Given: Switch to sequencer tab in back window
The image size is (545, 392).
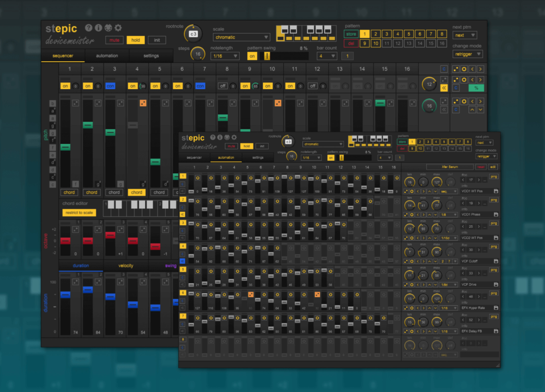Looking at the screenshot, I should pos(63,56).
